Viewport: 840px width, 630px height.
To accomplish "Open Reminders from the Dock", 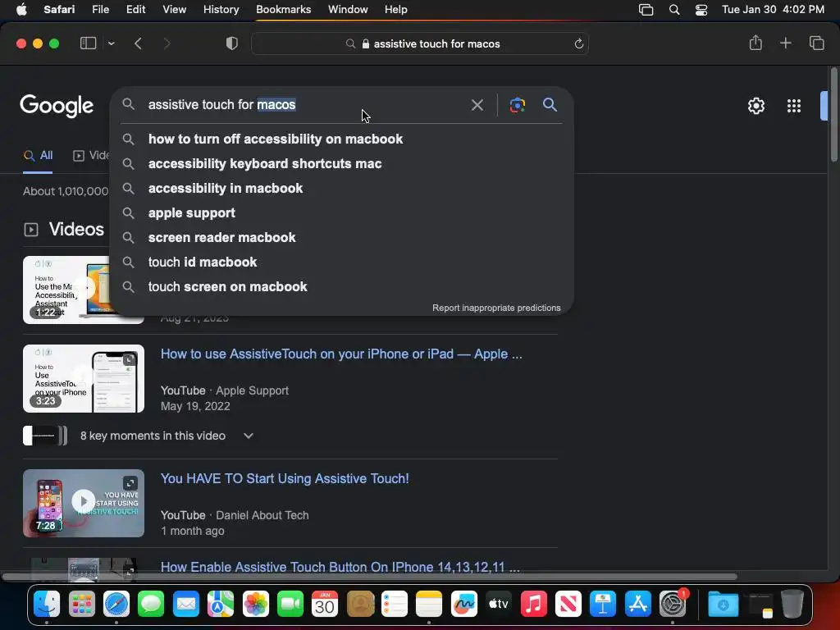I will (395, 605).
